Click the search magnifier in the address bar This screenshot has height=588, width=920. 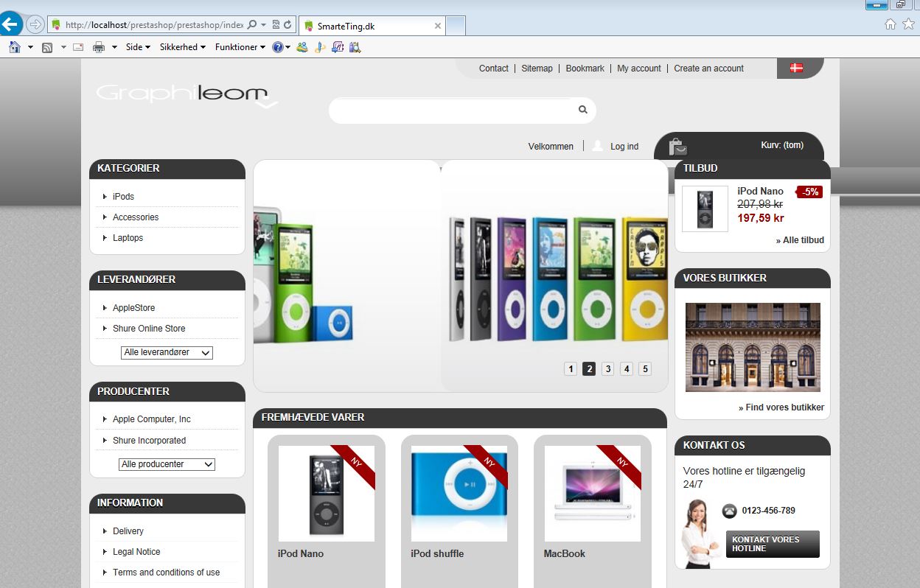click(x=253, y=24)
